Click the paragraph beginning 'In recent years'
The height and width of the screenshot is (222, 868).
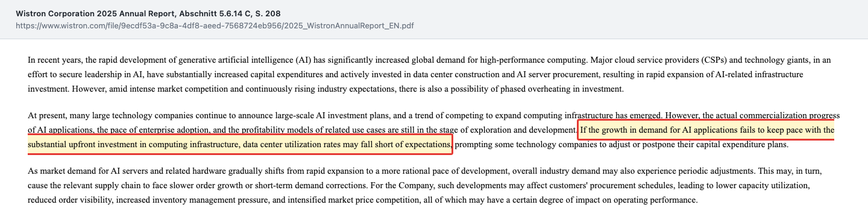pyautogui.click(x=431, y=74)
